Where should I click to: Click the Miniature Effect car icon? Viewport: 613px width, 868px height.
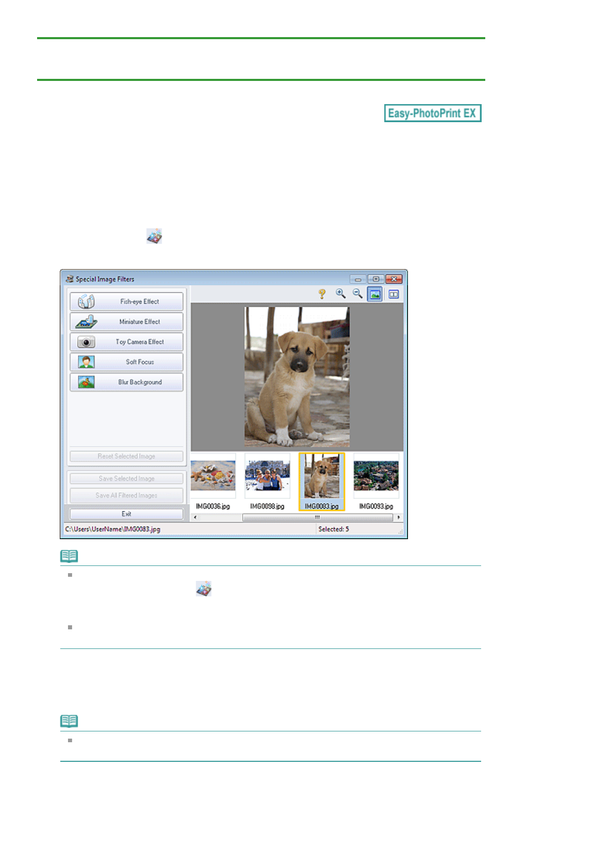tap(86, 322)
